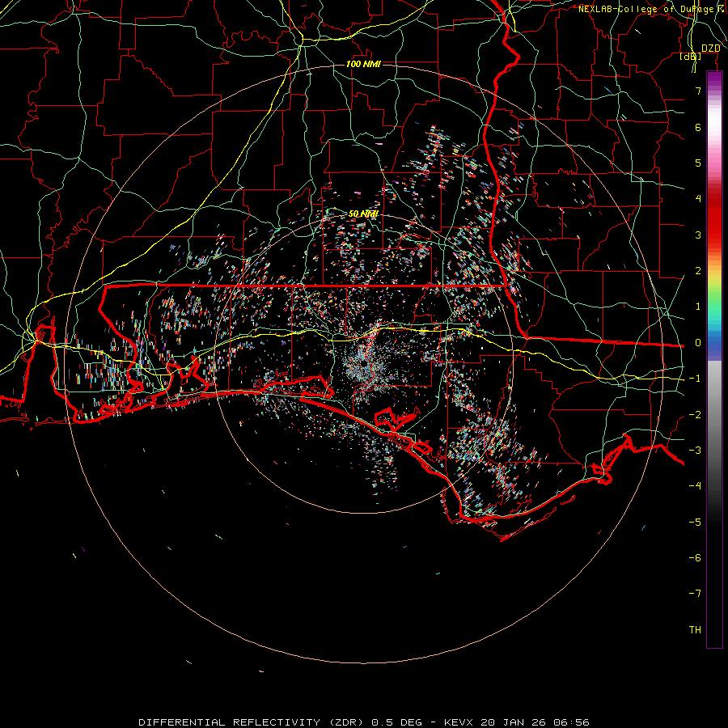Select the 2 dB scale label

point(698,271)
